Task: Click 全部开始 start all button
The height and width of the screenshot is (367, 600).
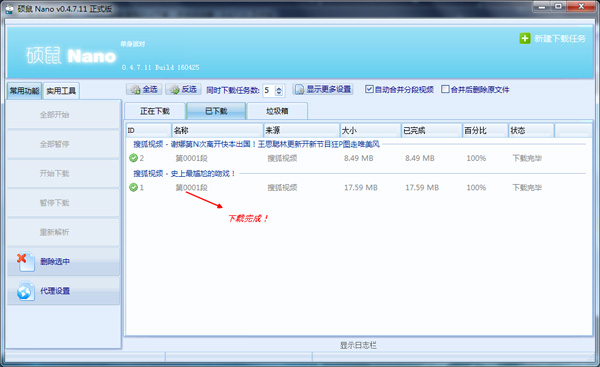Action: tap(64, 114)
